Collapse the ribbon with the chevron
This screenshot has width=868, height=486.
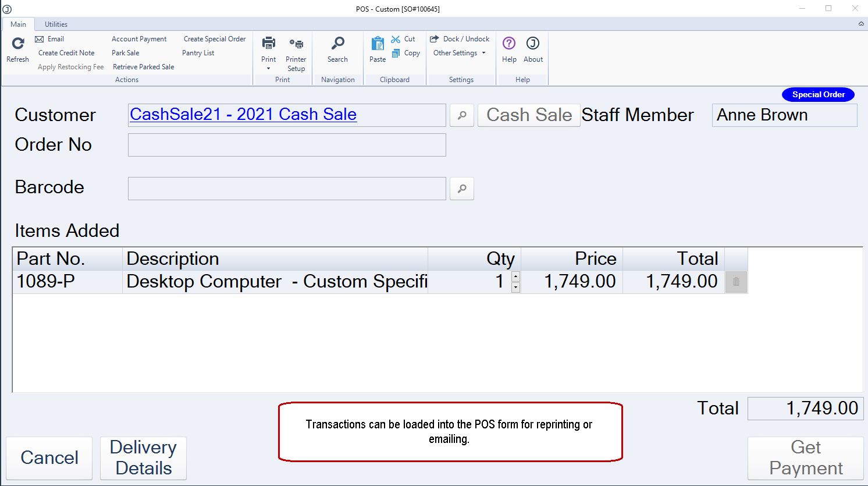click(x=861, y=24)
